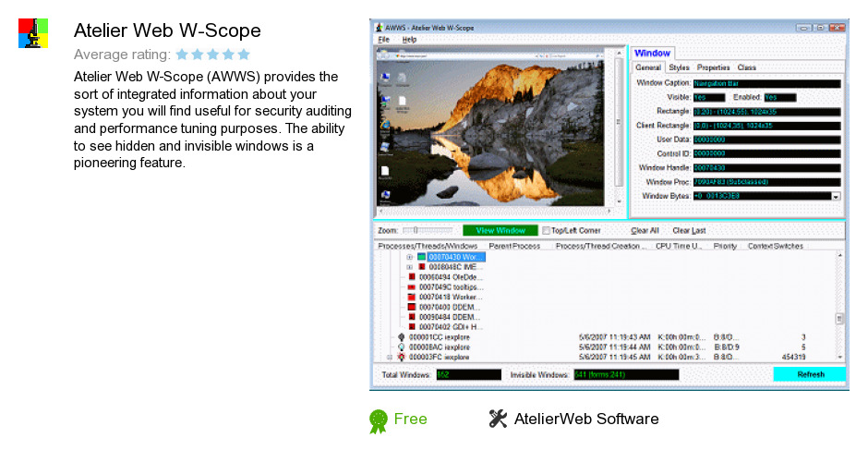Screen dimensions: 868x462
Task: Click the green Free award ribbon icon
Action: pos(379,421)
